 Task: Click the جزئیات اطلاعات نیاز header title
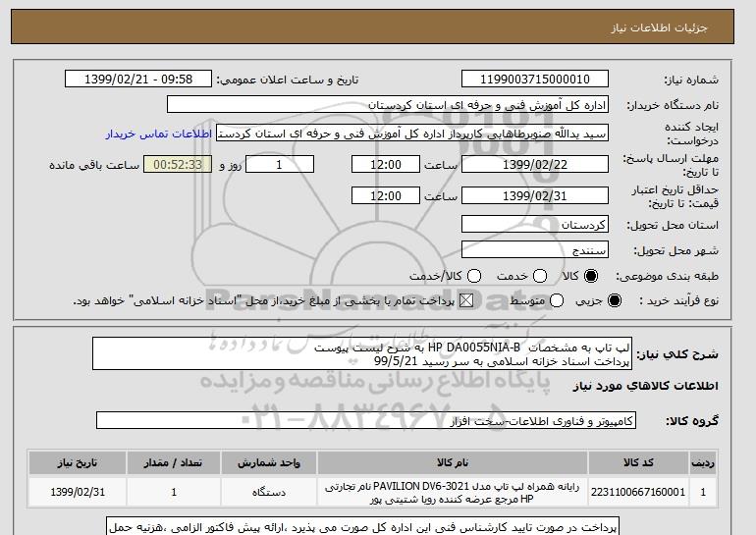point(659,27)
